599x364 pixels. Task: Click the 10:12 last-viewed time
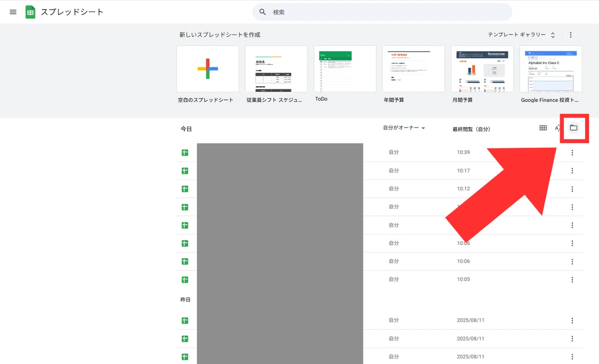point(463,188)
